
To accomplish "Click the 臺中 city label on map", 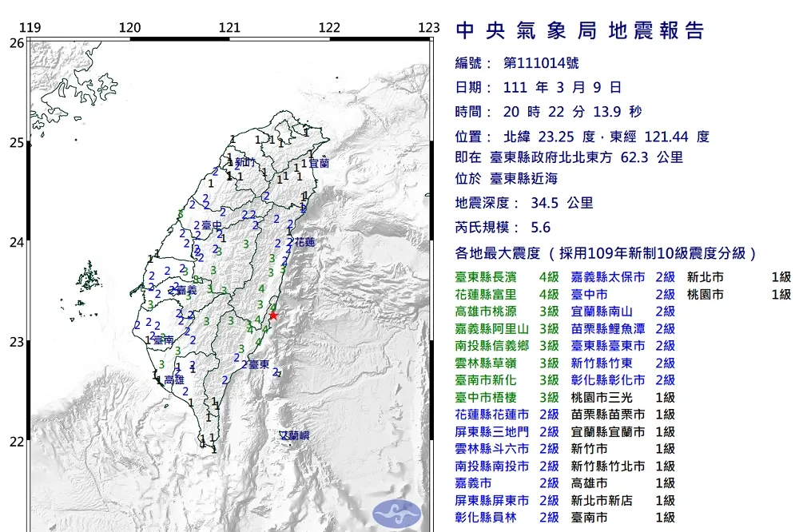I will [212, 225].
